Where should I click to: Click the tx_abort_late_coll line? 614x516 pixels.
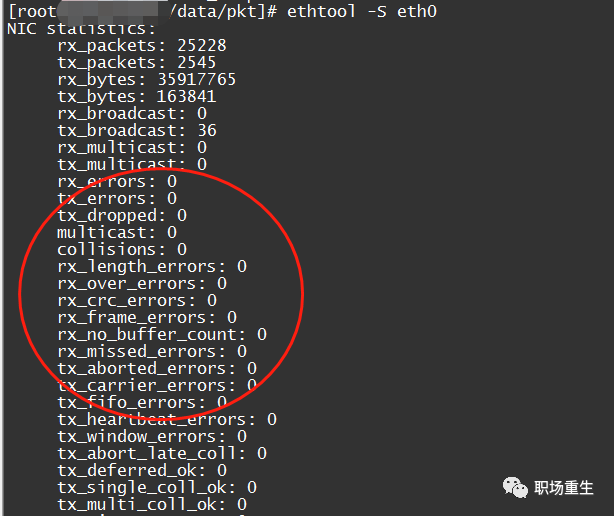[x=162, y=454]
